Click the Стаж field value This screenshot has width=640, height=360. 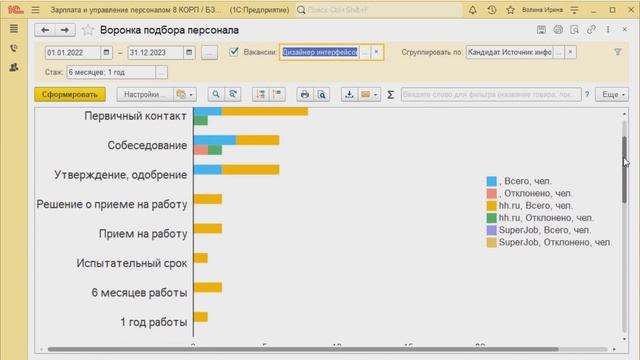[111, 72]
